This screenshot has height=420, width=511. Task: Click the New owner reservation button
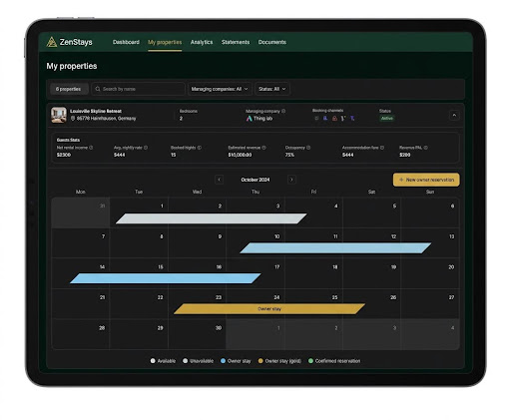point(426,180)
